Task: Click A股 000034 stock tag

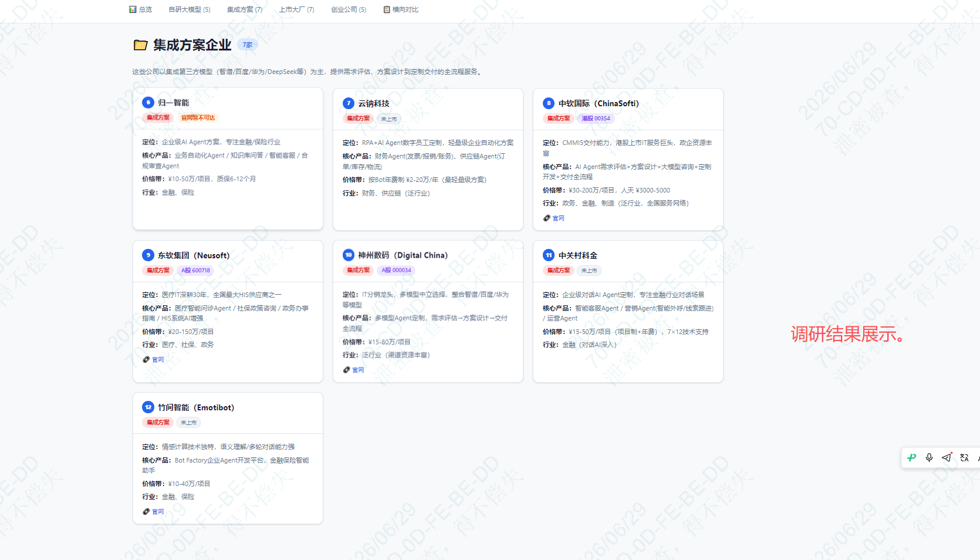Action: 396,271
